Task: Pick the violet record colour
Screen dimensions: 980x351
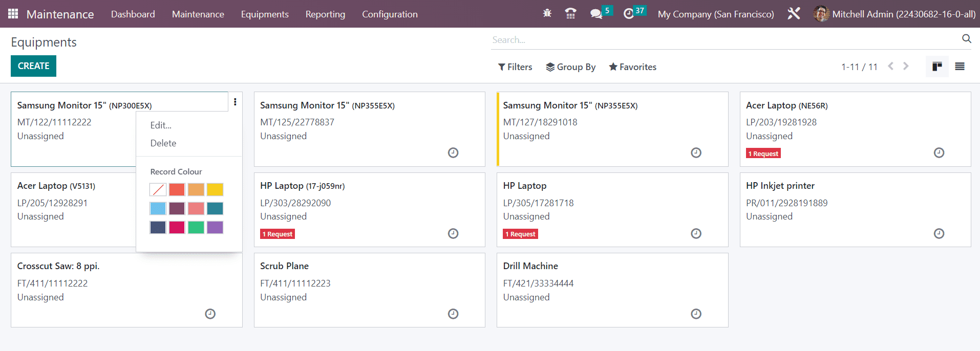Action: (215, 227)
